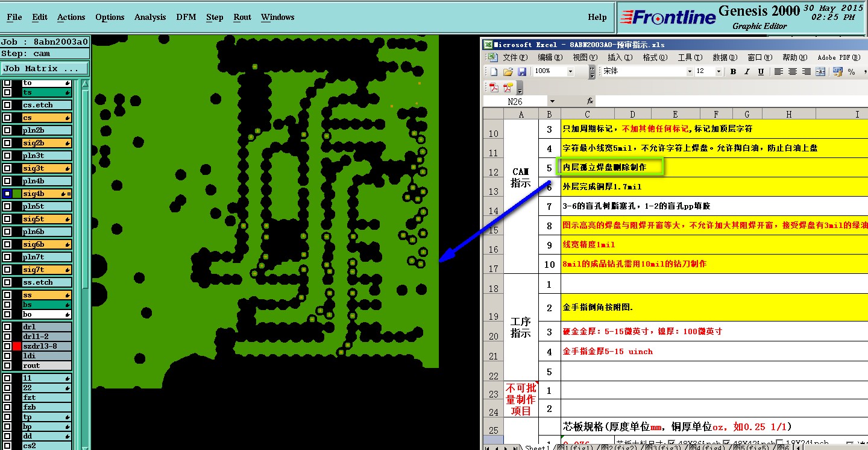This screenshot has height=450, width=868.
Task: Apply Align Right in Excel toolbar
Action: click(x=807, y=72)
